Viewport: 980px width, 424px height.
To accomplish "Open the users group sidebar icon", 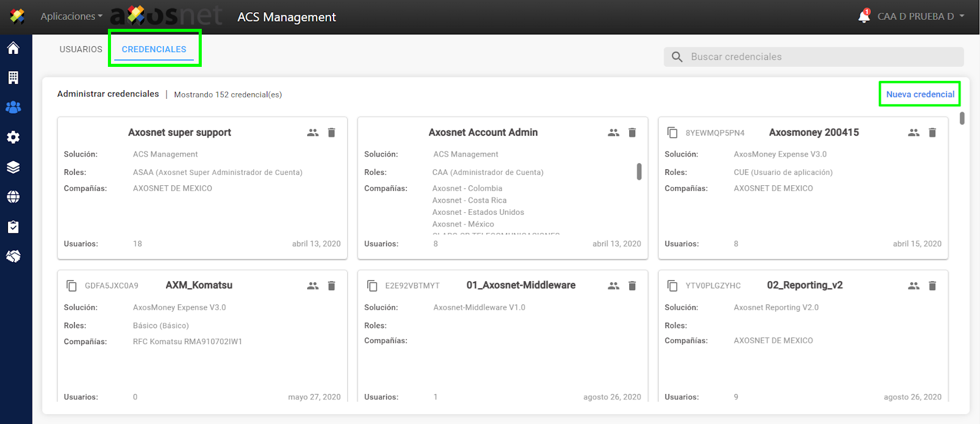I will click(x=13, y=107).
